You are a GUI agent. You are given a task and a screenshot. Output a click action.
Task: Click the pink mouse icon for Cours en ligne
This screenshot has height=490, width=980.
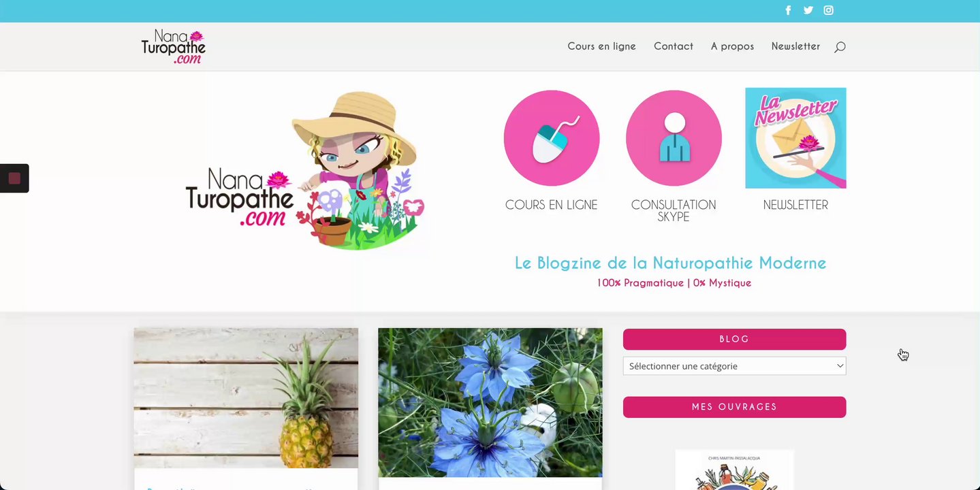coord(552,138)
